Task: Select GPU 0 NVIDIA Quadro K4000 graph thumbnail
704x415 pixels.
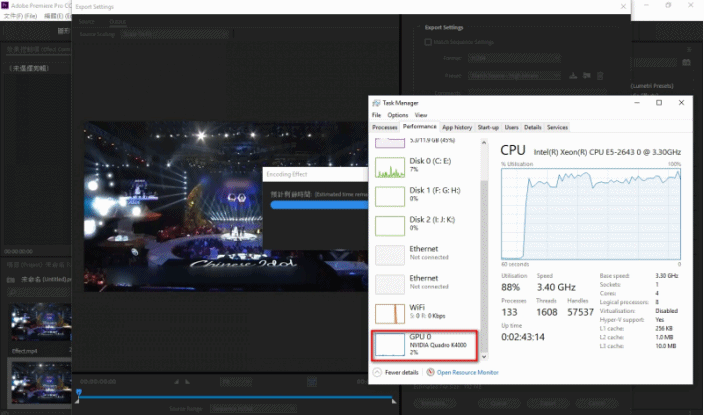Action: [x=390, y=345]
